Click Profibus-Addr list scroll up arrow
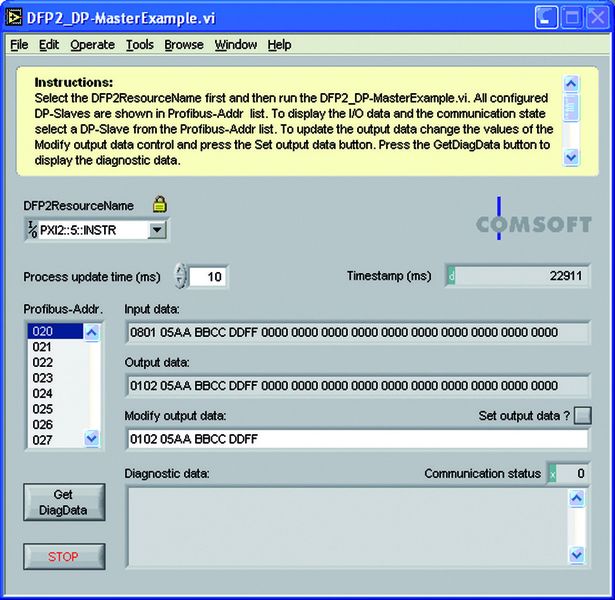 (x=91, y=333)
